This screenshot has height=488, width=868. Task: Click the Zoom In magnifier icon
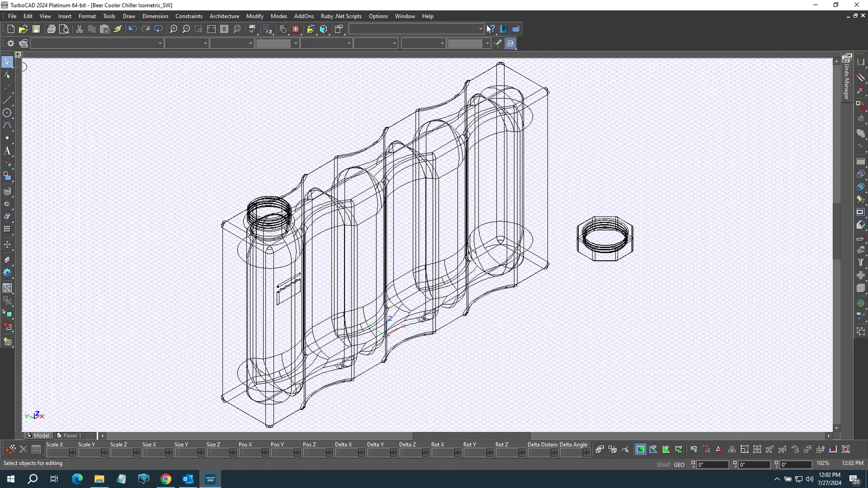174,29
